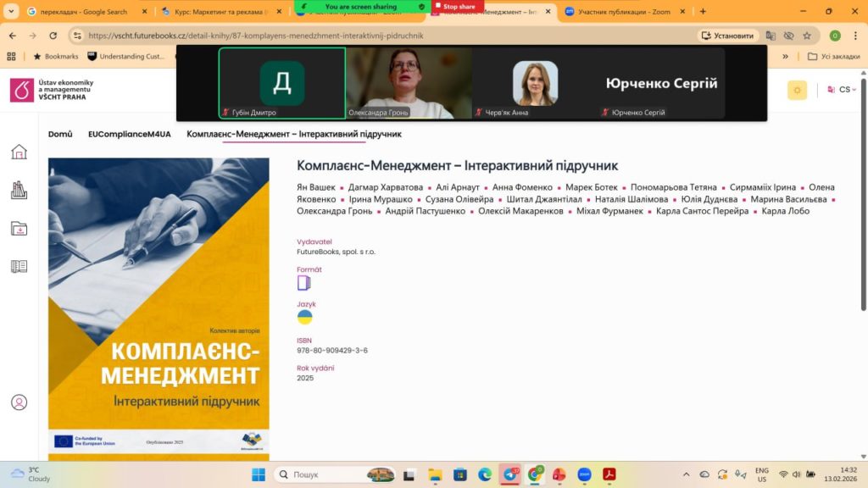Click the e-book format icon under Formát

(x=303, y=283)
